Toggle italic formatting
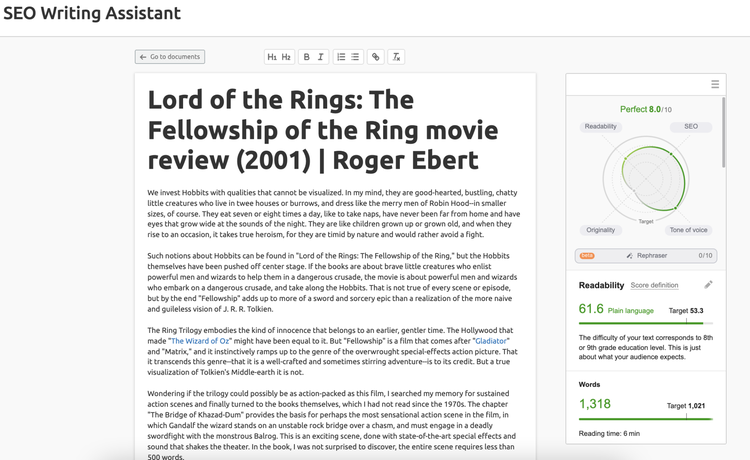The height and width of the screenshot is (460, 750). tap(320, 57)
